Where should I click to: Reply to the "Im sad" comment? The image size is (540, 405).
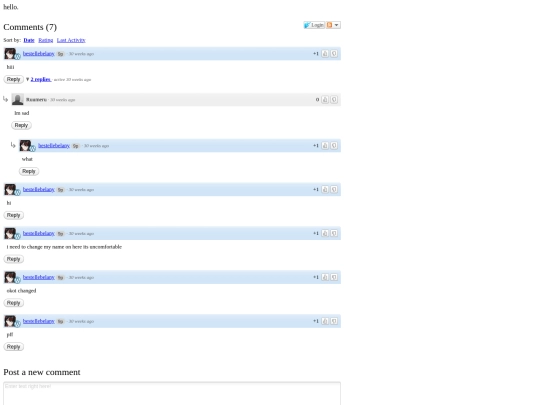click(x=21, y=125)
